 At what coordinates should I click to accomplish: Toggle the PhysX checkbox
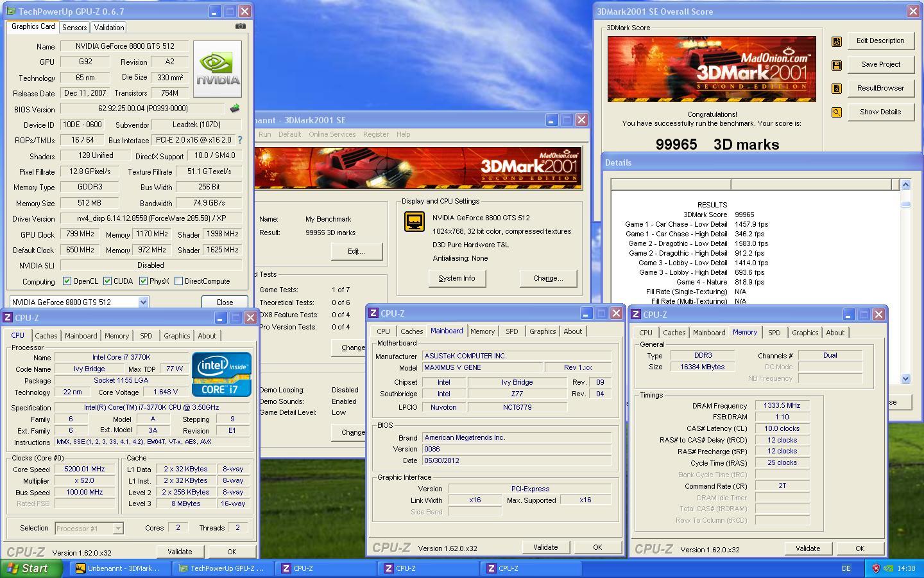[143, 281]
